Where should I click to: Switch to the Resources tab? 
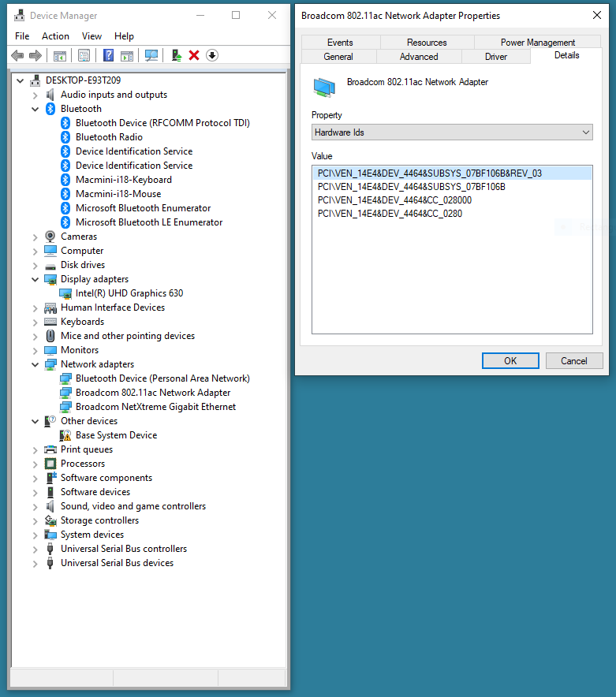[427, 43]
